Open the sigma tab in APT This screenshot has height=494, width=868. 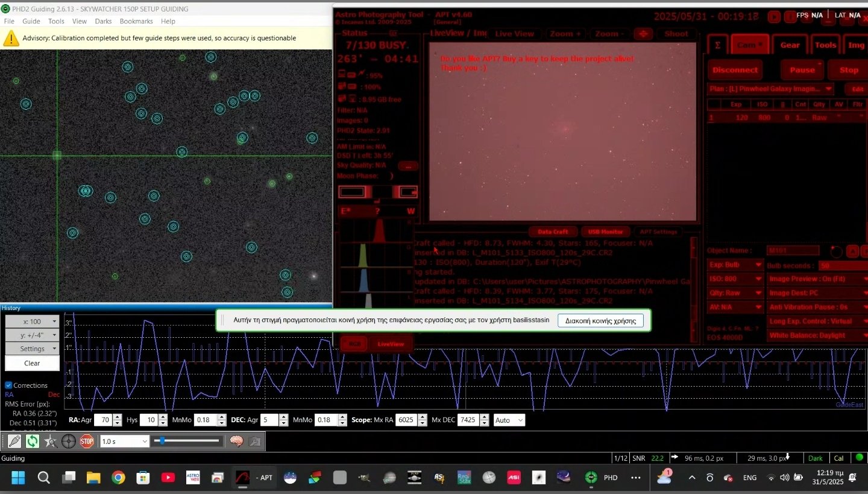click(717, 45)
